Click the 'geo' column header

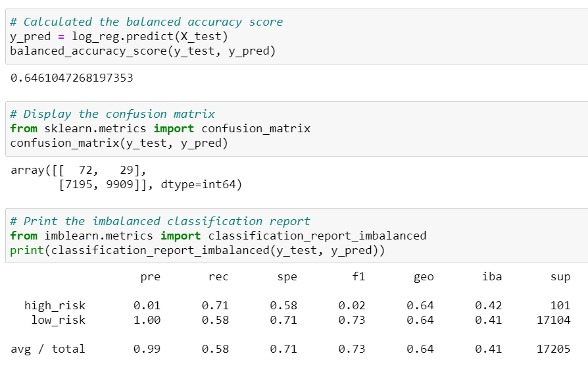[x=424, y=277]
